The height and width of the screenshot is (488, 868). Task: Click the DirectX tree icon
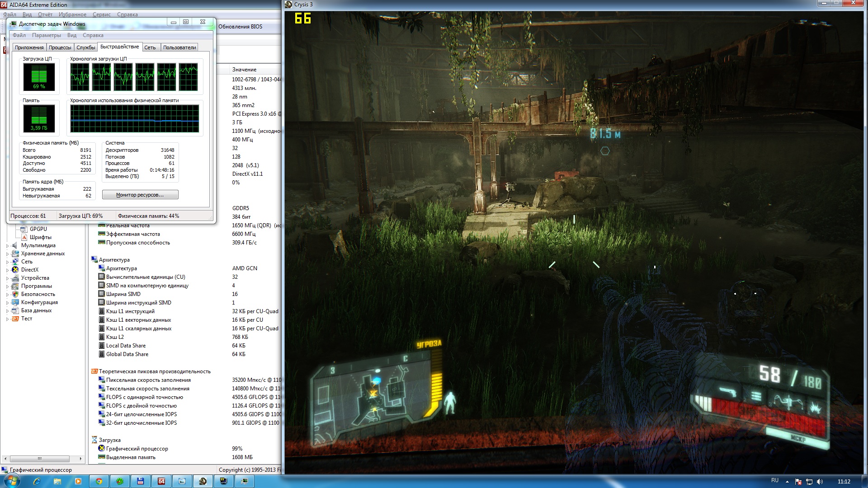tap(15, 270)
